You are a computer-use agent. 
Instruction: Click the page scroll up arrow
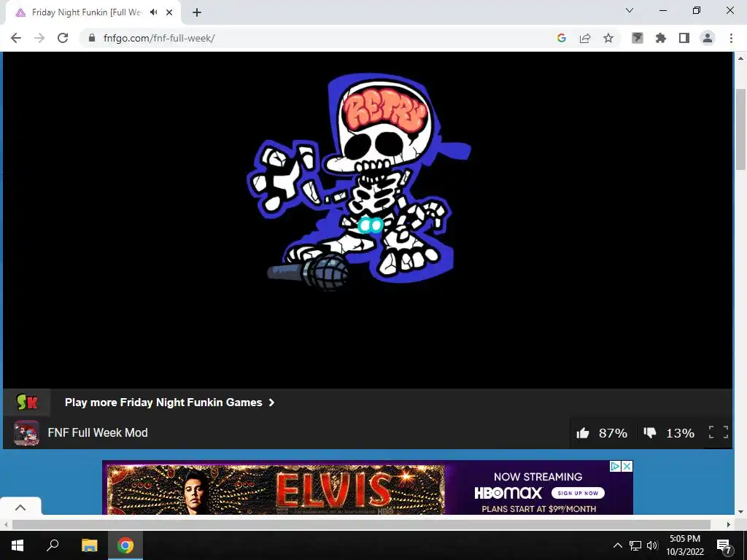[740, 58]
